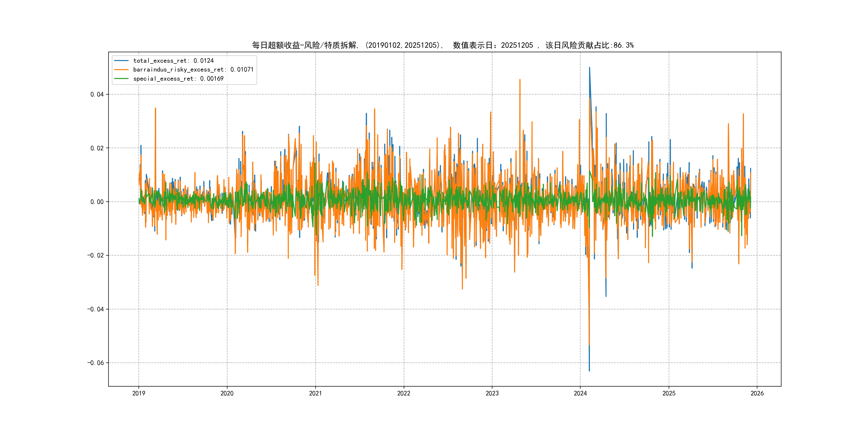Click the -0.04 y-axis tick label
Image resolution: width=868 pixels, height=434 pixels.
click(x=95, y=309)
